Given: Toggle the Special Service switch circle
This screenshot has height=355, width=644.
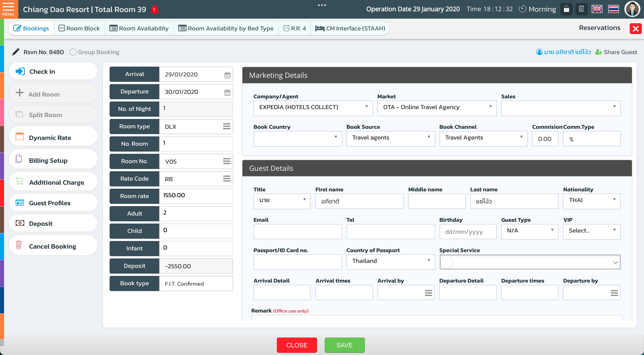Looking at the screenshot, I should coord(447,262).
